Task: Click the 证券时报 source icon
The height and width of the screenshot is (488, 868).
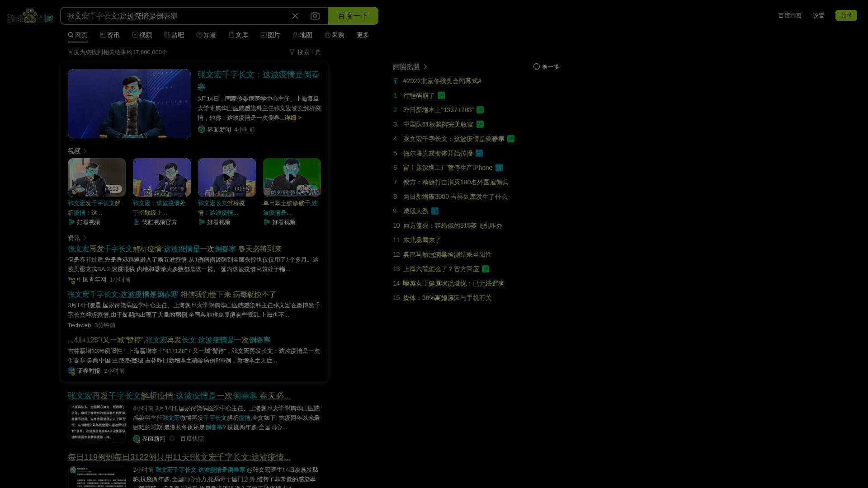Action: pyautogui.click(x=71, y=371)
